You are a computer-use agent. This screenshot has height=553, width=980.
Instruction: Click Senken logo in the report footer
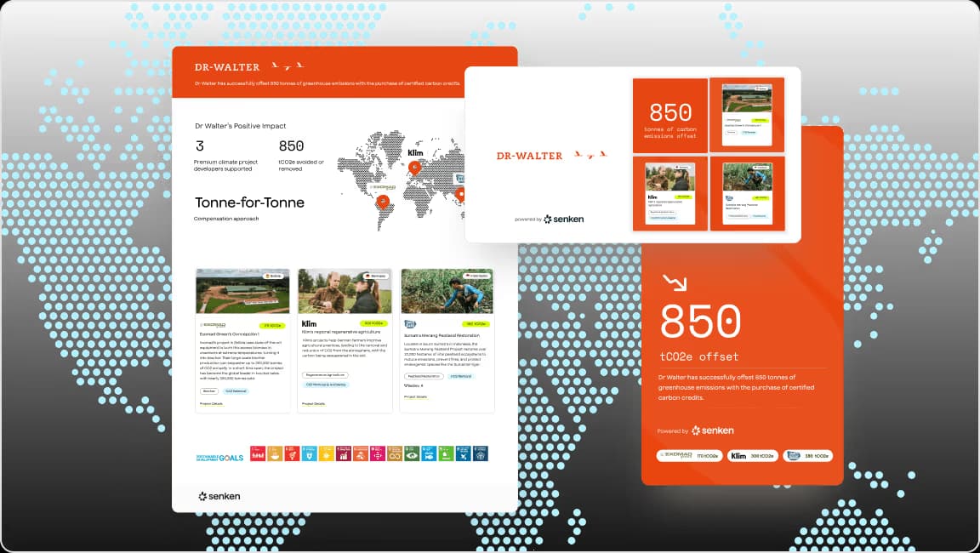[x=219, y=496]
